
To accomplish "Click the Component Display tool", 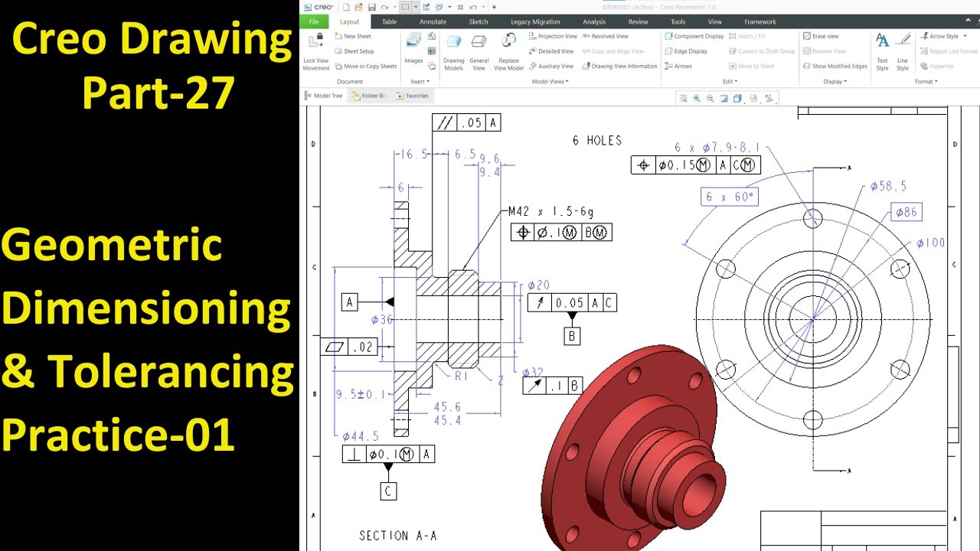I will [694, 36].
